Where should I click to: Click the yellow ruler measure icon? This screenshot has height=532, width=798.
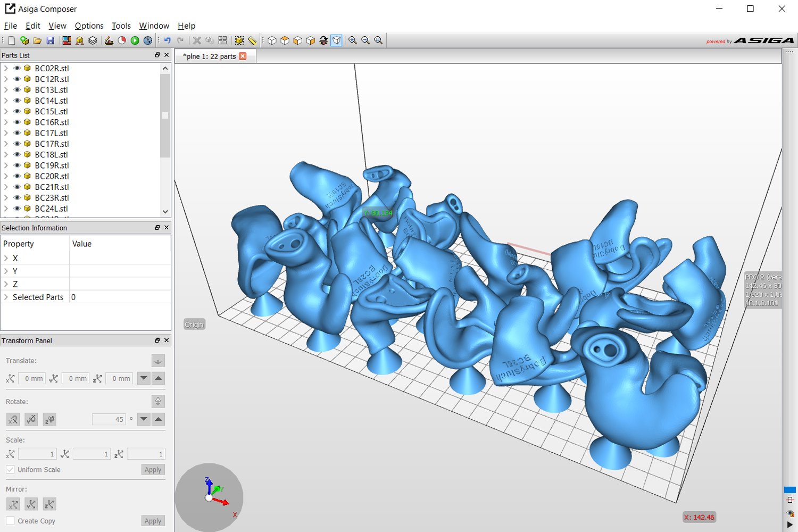[x=252, y=40]
